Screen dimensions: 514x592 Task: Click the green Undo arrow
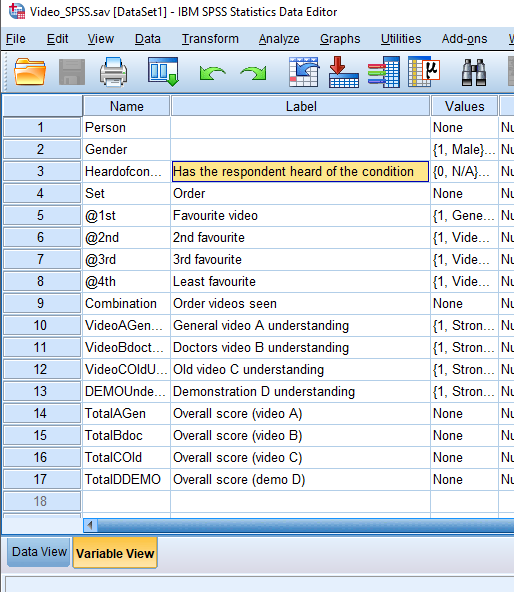[x=213, y=73]
